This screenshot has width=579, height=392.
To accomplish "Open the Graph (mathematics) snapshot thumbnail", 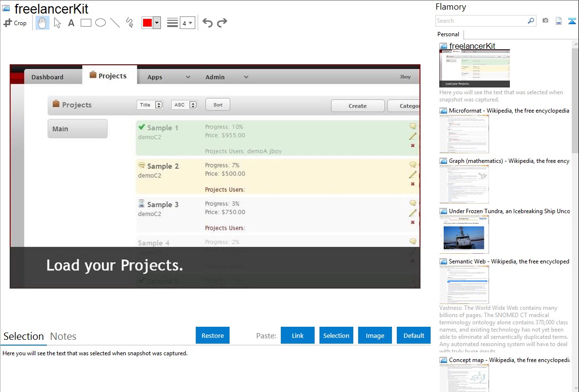I will [464, 184].
